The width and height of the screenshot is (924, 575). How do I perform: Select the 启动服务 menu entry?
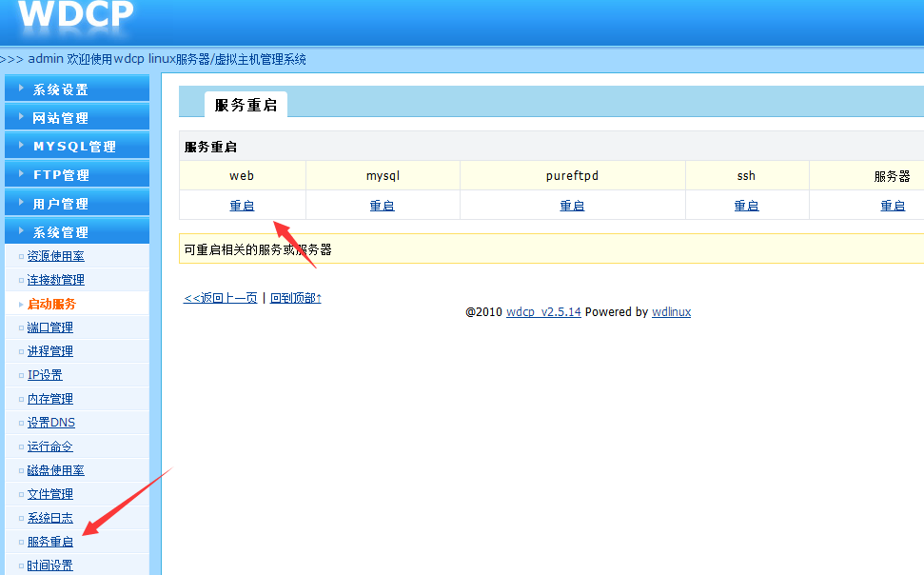[x=51, y=304]
